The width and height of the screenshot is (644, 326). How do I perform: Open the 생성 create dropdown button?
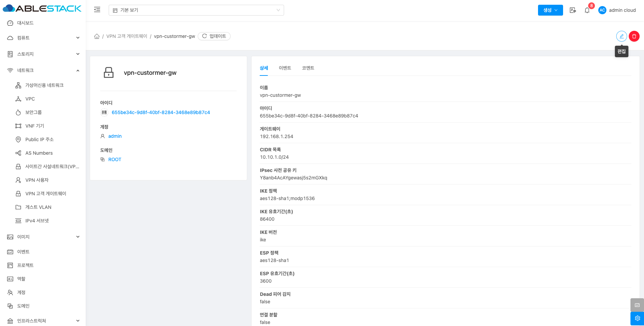tap(550, 10)
